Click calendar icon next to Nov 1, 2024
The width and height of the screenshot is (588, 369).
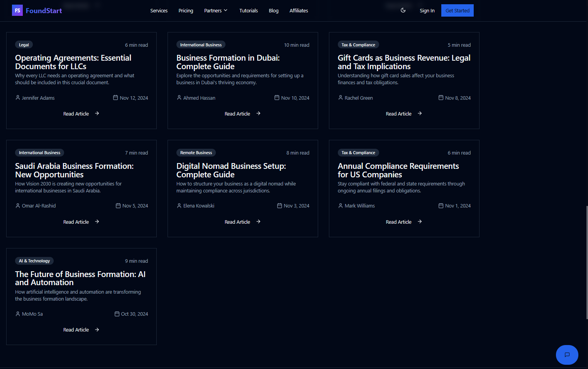click(441, 206)
